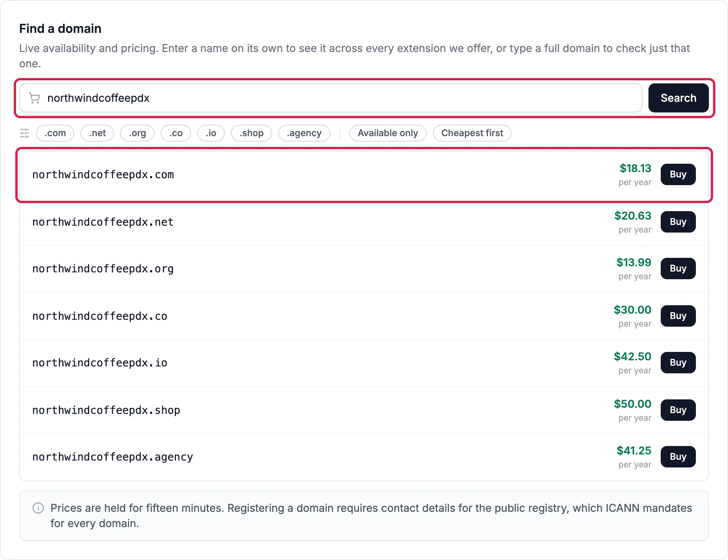Buy northwindcoffeepdx.net
This screenshot has height=560, width=728.
point(678,222)
